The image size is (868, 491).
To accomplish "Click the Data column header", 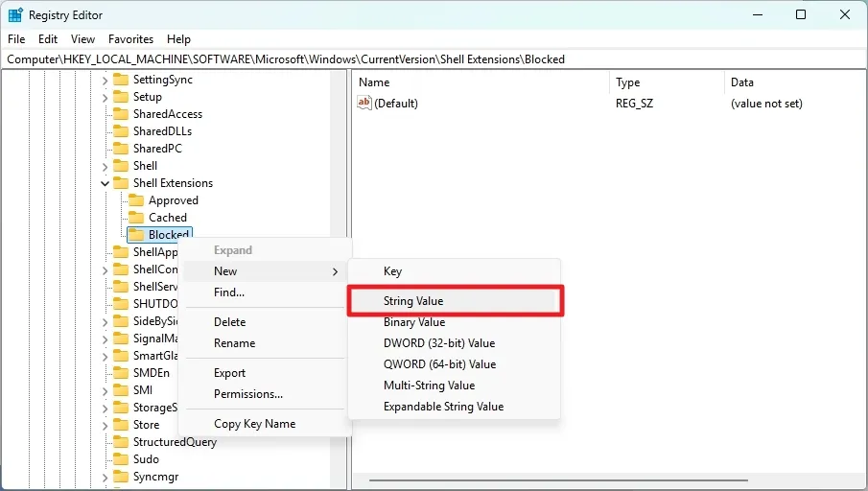I will pyautogui.click(x=795, y=82).
